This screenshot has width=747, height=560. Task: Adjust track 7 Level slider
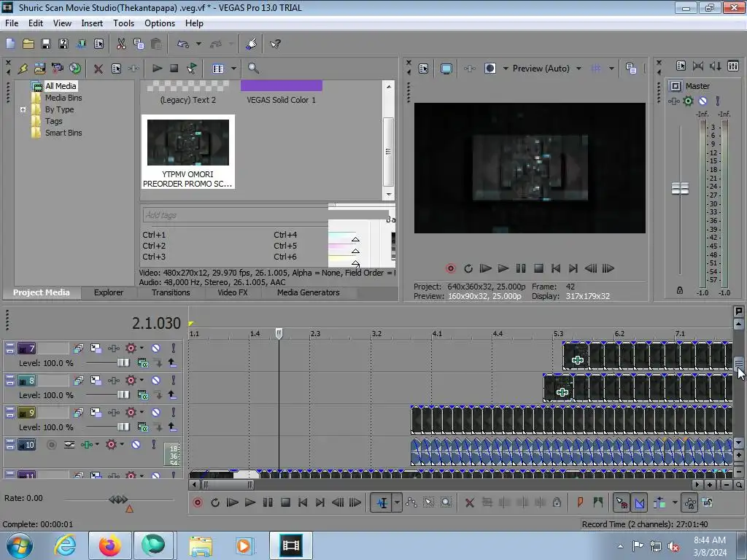tap(123, 363)
